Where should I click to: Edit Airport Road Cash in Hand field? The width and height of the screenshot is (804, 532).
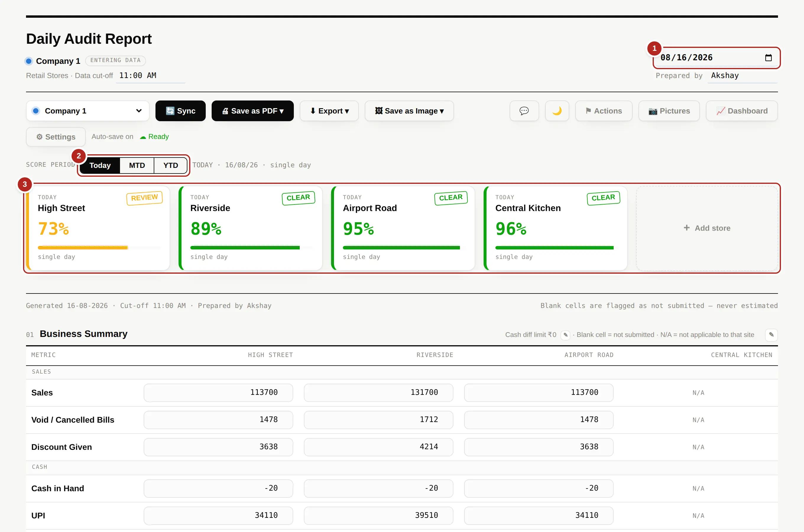coord(538,488)
